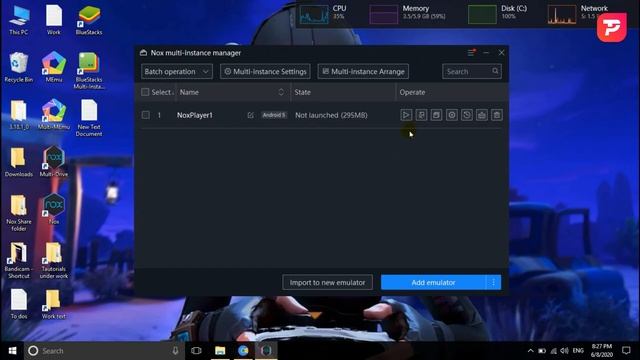Open Nox manager menu icon in title bar
Screen dimensions: 640x360
471,53
